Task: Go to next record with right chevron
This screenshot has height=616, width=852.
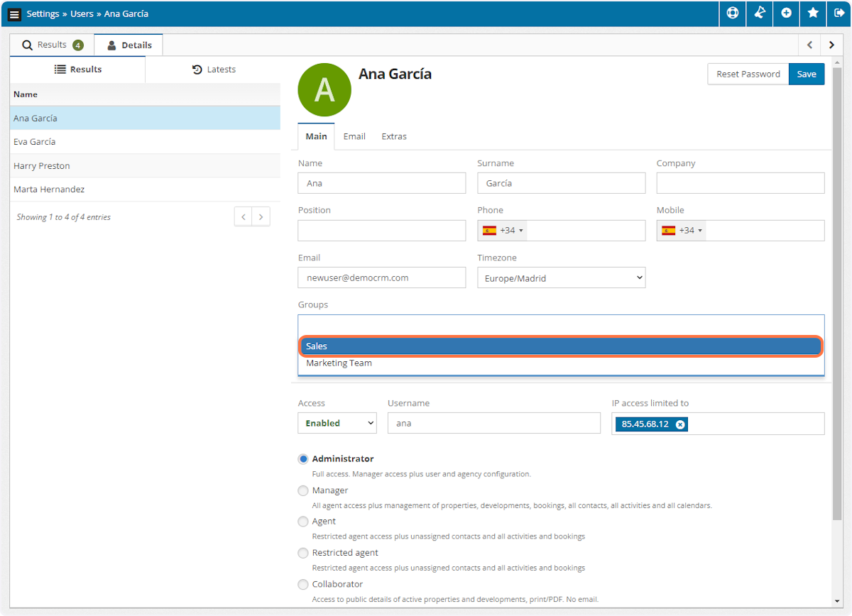Action: (831, 45)
